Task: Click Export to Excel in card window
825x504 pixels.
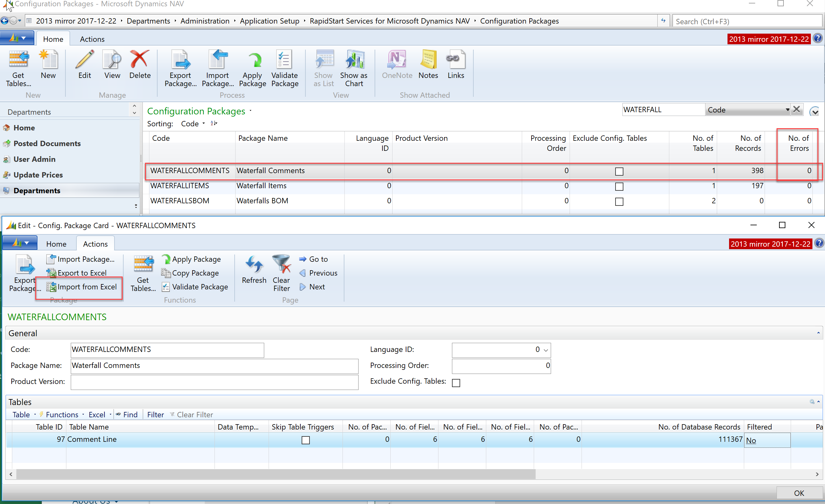Action: tap(77, 273)
